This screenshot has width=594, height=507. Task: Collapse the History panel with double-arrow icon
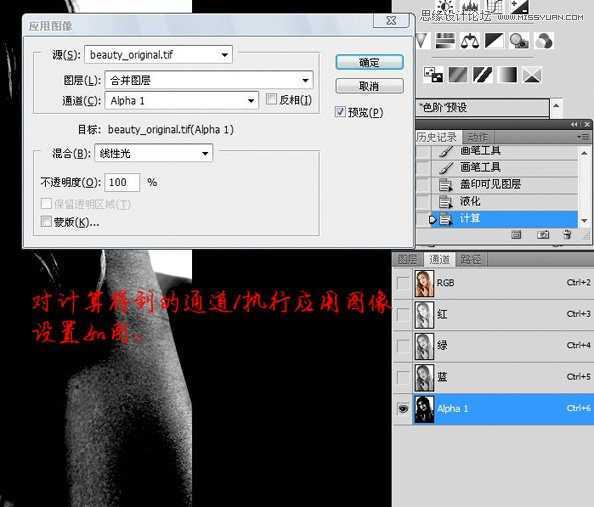click(574, 124)
